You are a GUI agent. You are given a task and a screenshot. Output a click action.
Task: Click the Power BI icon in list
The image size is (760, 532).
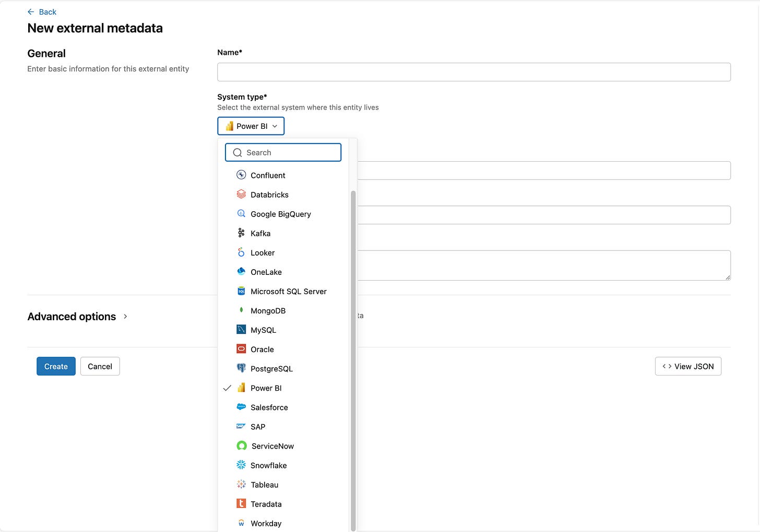tap(241, 388)
